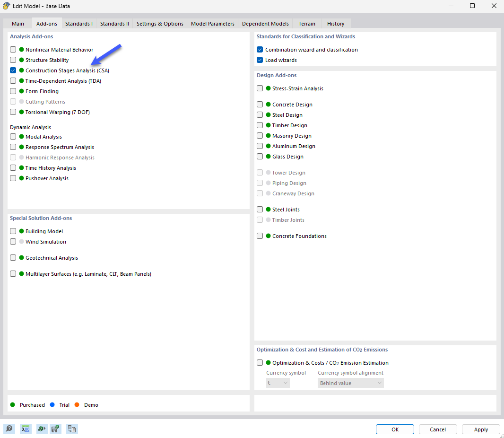Click the save-as-default floppy disk icon

click(x=55, y=429)
